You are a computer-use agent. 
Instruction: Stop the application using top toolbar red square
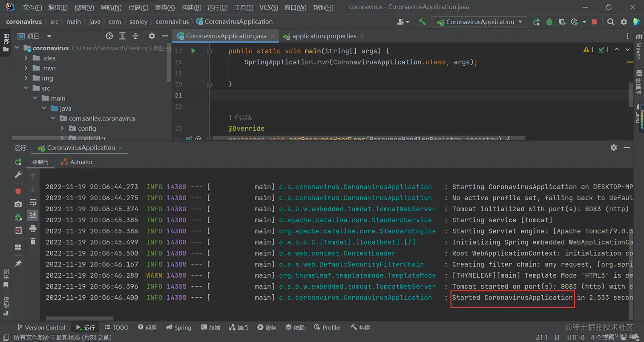coord(595,22)
